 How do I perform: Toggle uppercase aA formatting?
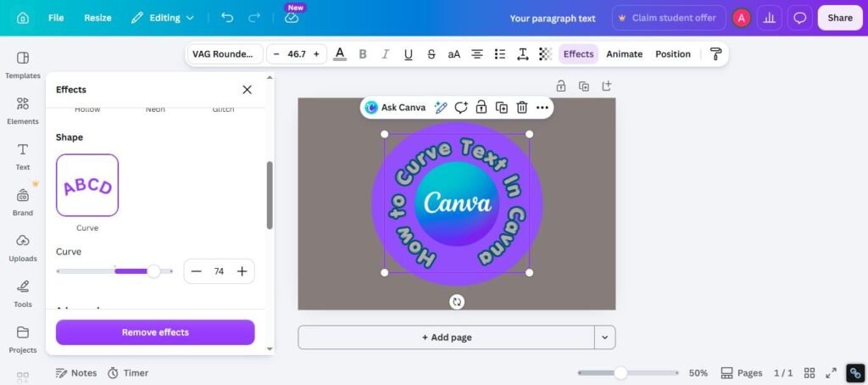[454, 53]
